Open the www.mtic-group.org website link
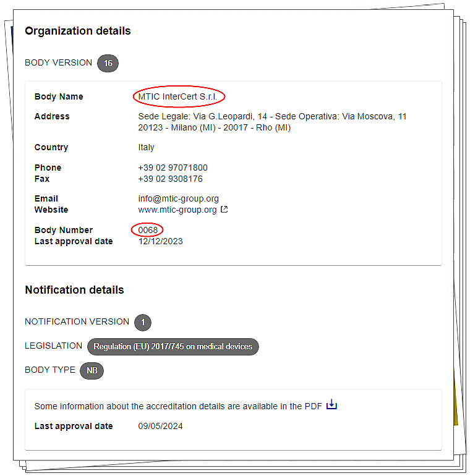473x476 pixels. (x=177, y=210)
